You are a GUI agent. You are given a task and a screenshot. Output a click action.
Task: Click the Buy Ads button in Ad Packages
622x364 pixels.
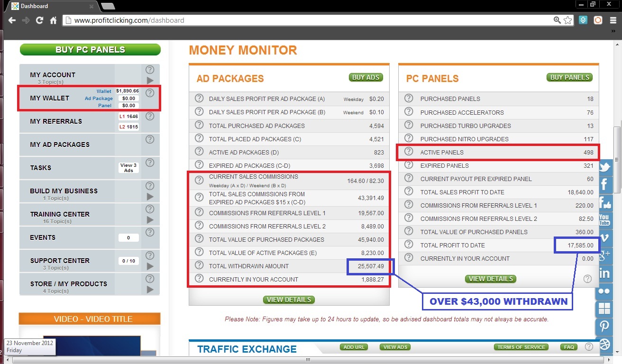366,77
